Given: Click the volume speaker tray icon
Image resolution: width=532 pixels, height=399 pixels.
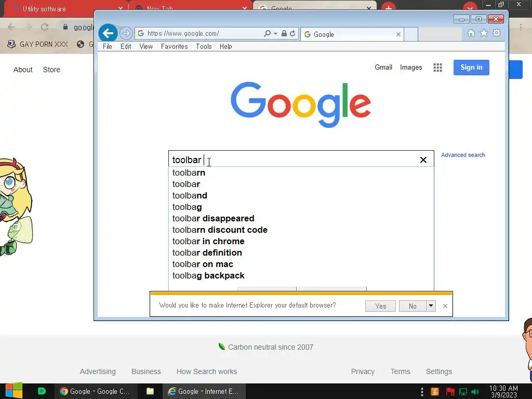Looking at the screenshot, I should [x=476, y=392].
